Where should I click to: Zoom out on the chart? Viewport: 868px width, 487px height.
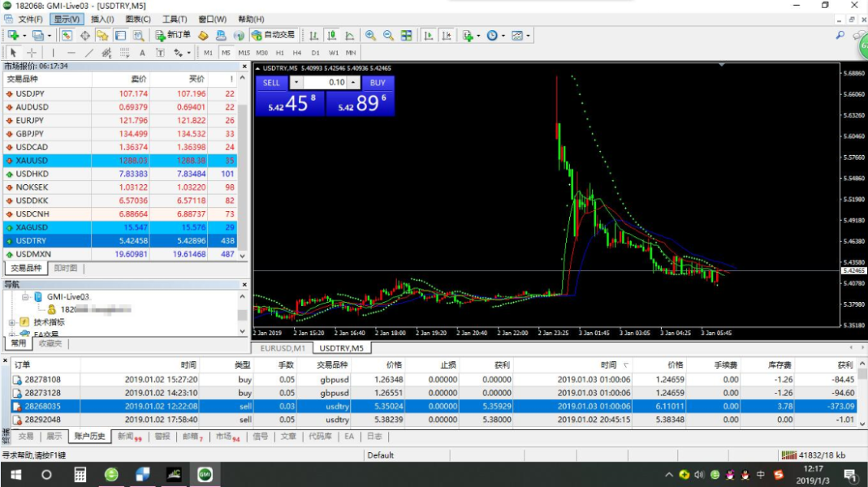coord(388,35)
